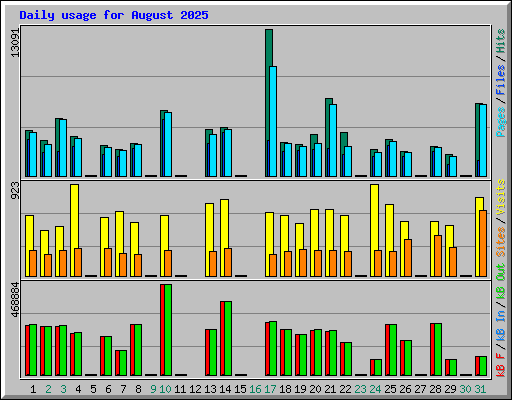Click day label 1 on x-axis
This screenshot has height=400, width=512.
tap(33, 389)
